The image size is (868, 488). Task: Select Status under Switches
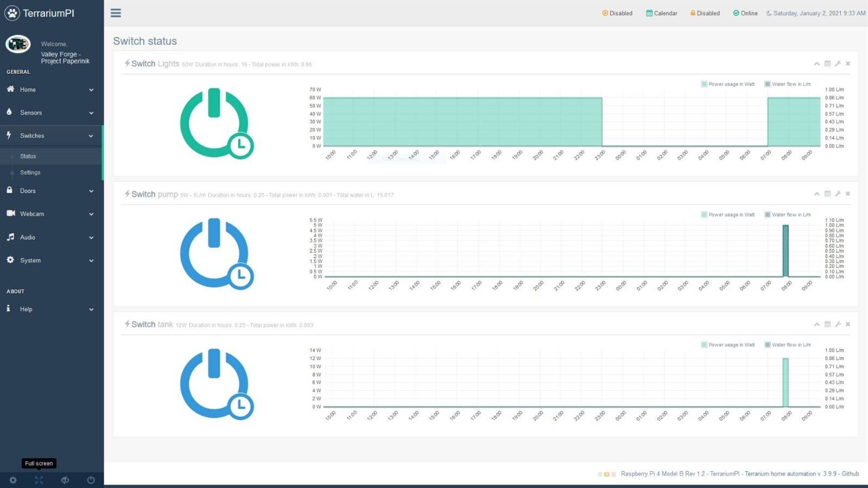(x=52, y=156)
